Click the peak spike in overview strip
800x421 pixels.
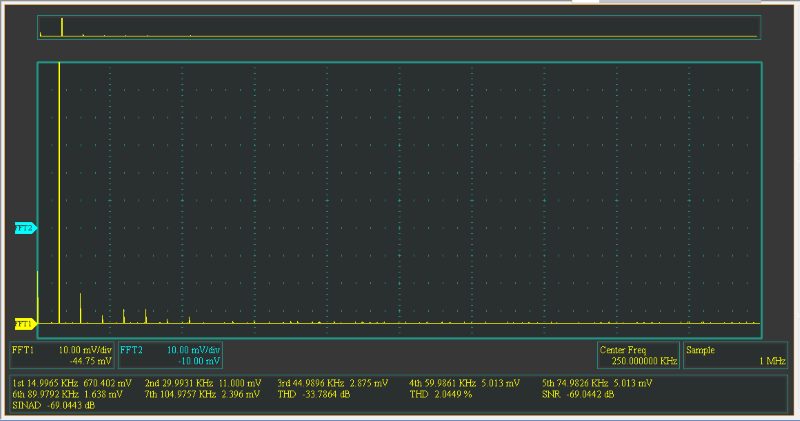[x=62, y=27]
